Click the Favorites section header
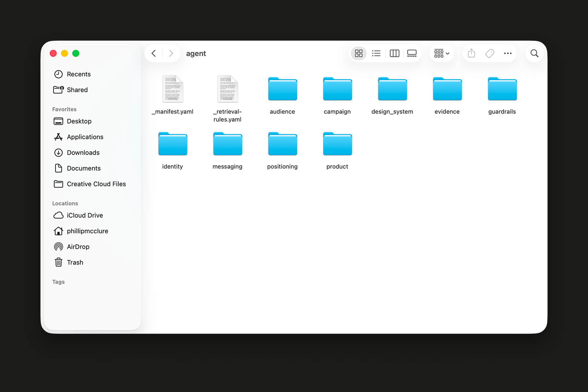Screen dimensions: 588x392 (64, 109)
